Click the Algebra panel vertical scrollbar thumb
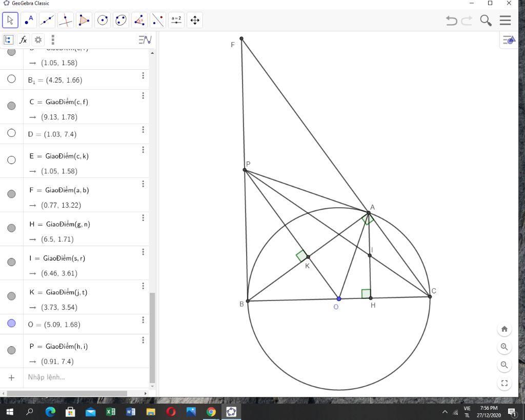 click(152, 337)
